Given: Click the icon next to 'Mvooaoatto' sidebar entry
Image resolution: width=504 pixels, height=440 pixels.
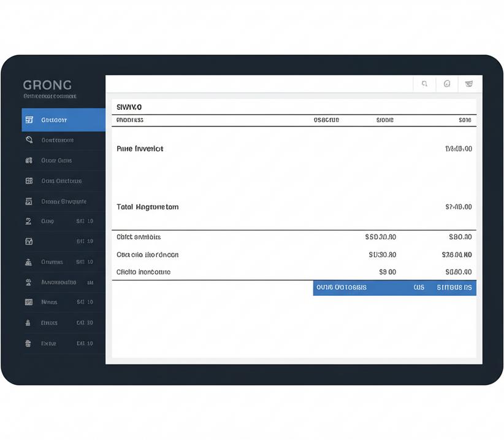Looking at the screenshot, I should click(29, 282).
